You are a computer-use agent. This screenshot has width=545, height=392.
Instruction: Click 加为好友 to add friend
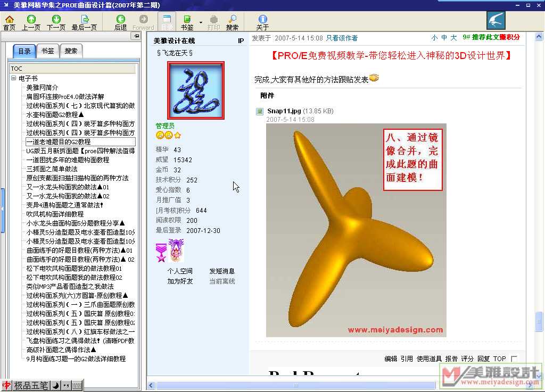pos(180,281)
